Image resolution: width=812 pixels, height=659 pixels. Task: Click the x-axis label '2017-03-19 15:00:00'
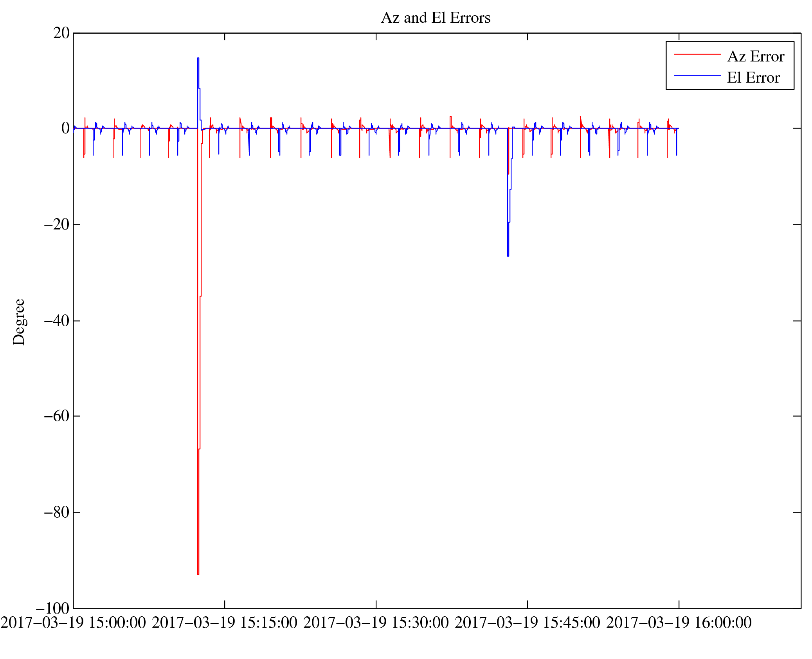click(73, 623)
